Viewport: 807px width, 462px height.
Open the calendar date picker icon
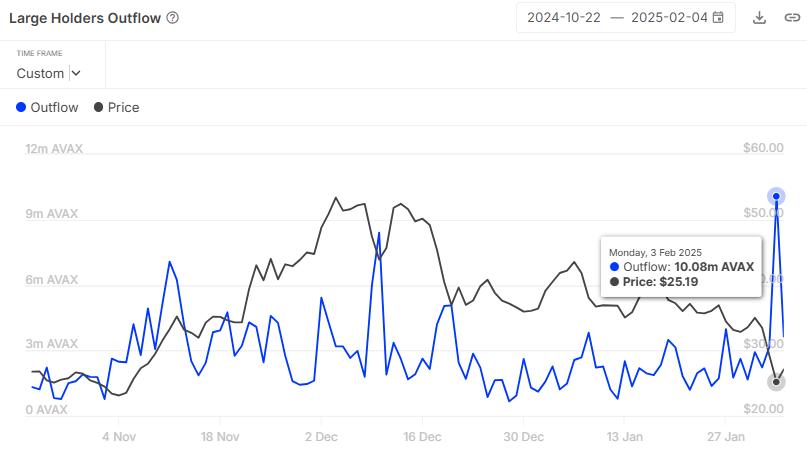(718, 17)
